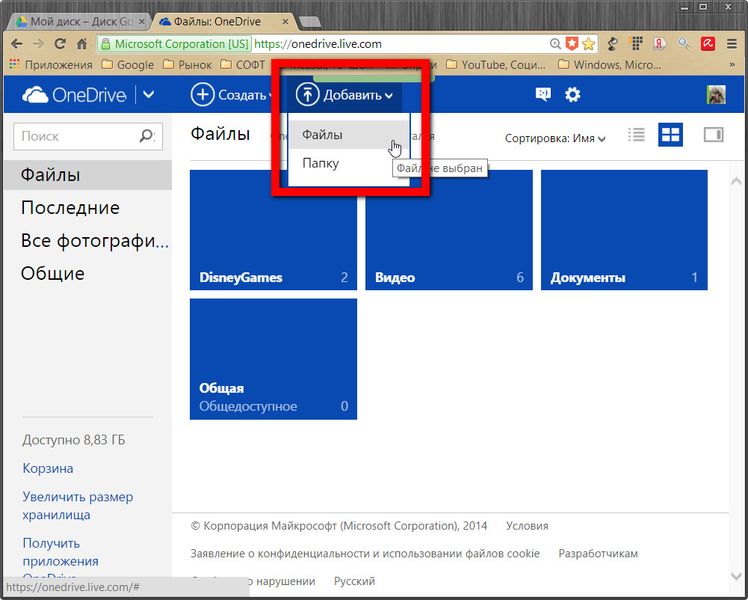Open the cookie privacy statement link
The image size is (748, 600).
(365, 554)
